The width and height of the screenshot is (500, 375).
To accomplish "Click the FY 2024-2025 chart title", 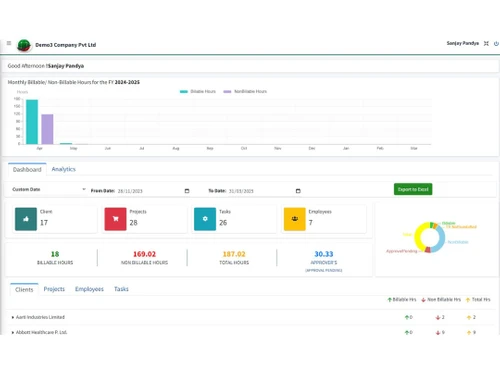I will 74,82.
